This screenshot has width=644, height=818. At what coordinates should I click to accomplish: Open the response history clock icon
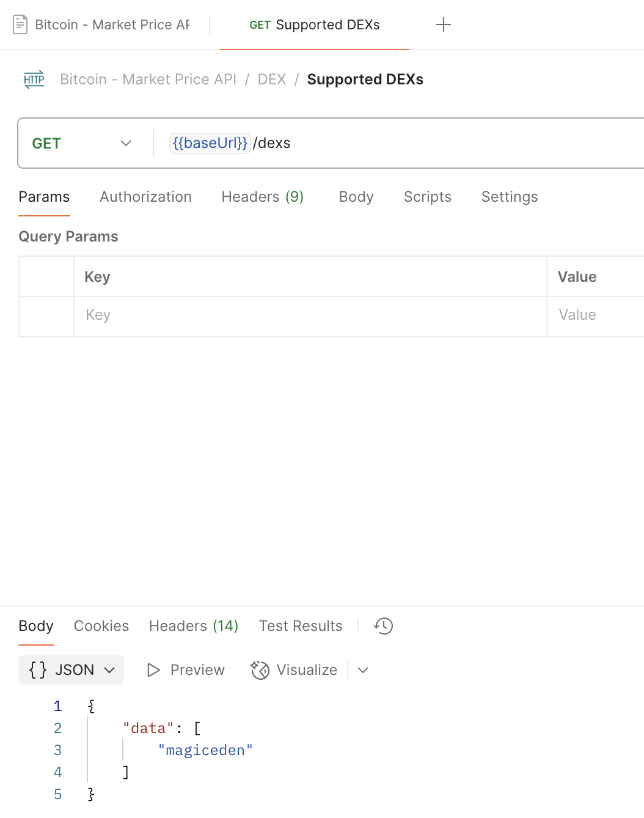pyautogui.click(x=384, y=626)
